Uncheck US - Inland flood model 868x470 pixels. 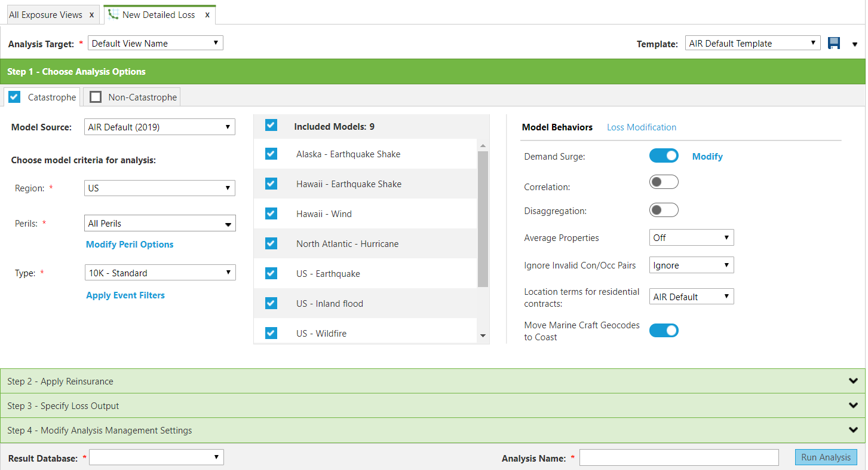(x=271, y=303)
